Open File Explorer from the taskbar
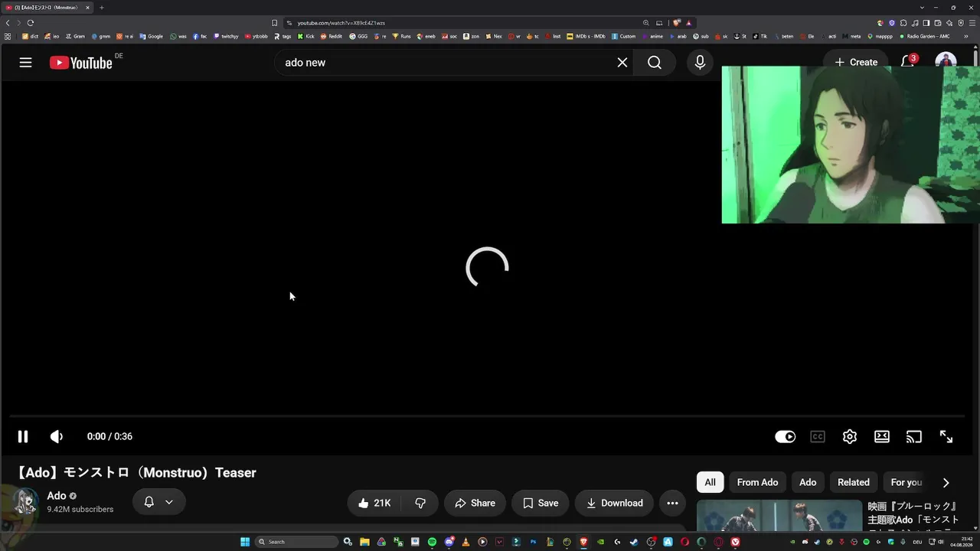 364,542
